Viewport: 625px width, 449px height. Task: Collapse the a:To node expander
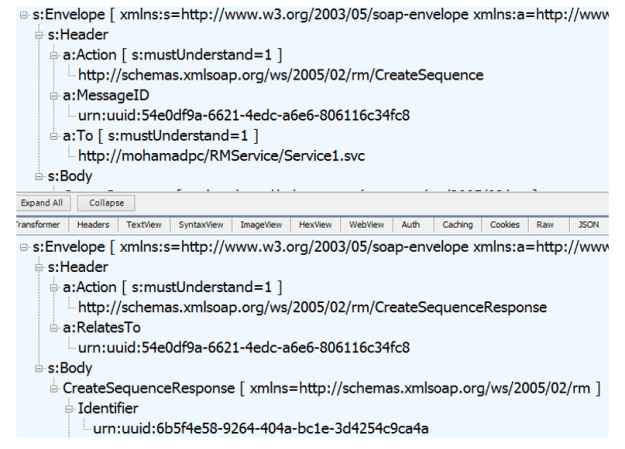[54, 135]
